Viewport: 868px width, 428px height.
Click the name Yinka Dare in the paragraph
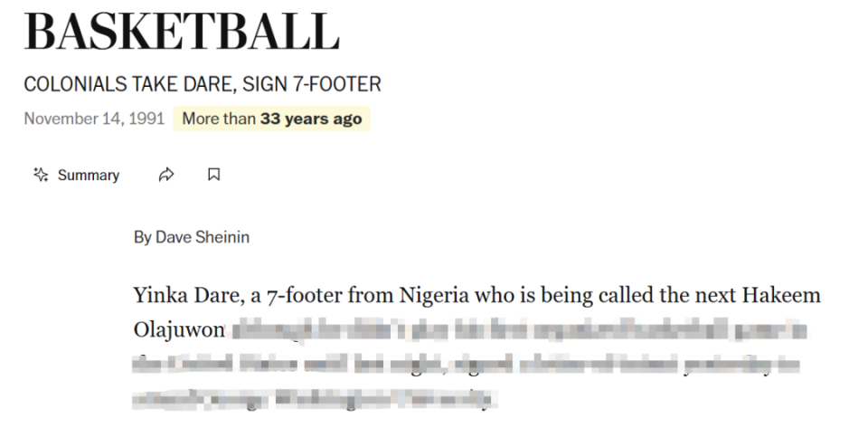pyautogui.click(x=189, y=295)
